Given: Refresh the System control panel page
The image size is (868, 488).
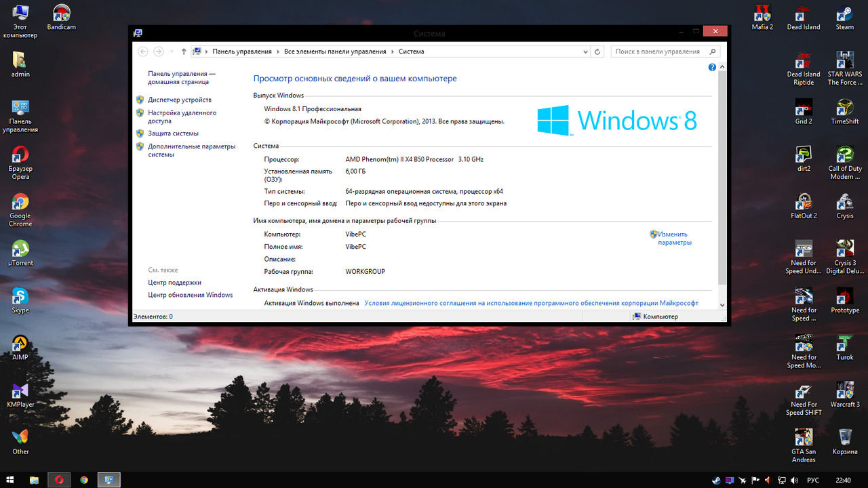Looking at the screenshot, I should point(597,52).
